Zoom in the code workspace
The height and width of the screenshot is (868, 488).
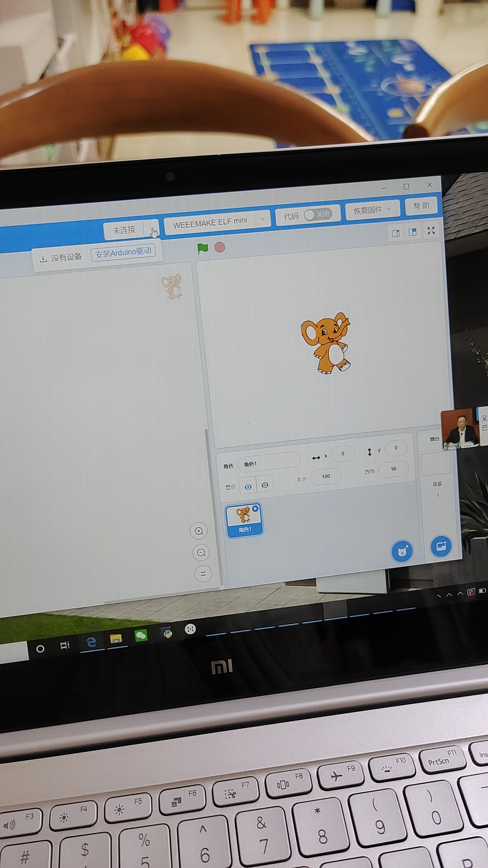pos(199,531)
